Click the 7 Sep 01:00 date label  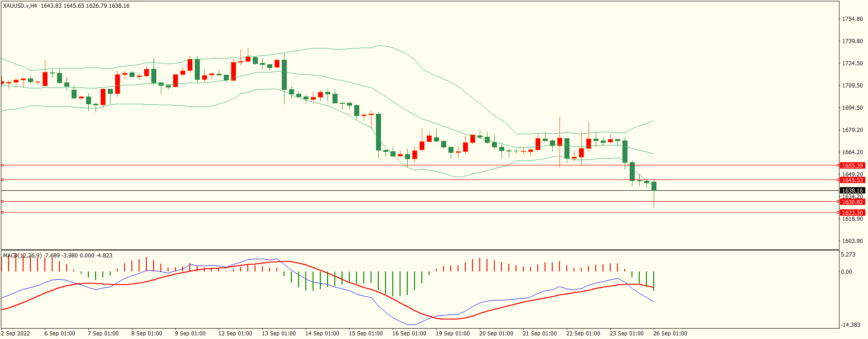tap(103, 334)
